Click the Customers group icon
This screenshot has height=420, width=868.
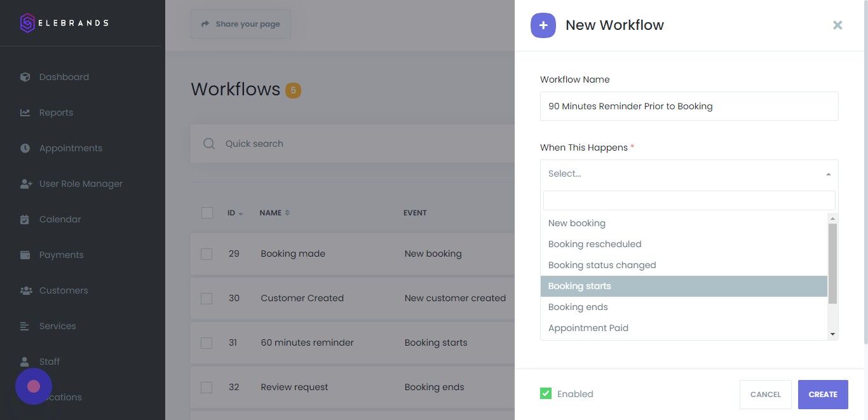click(25, 290)
